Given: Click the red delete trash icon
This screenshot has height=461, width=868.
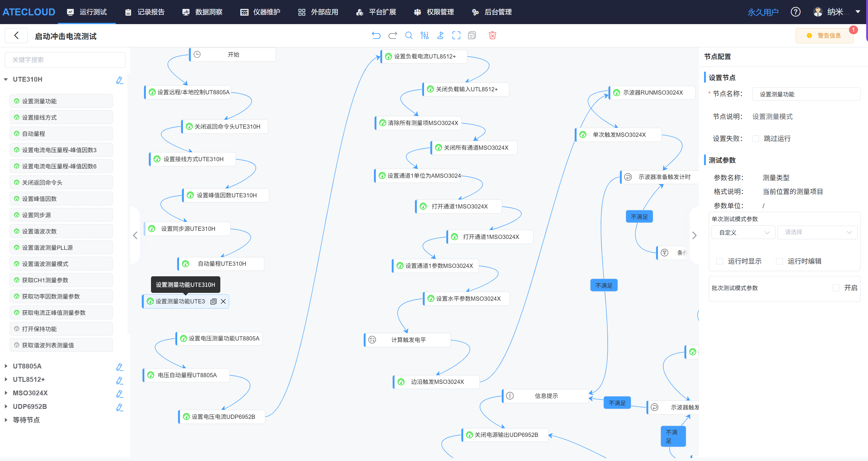Looking at the screenshot, I should pos(492,35).
